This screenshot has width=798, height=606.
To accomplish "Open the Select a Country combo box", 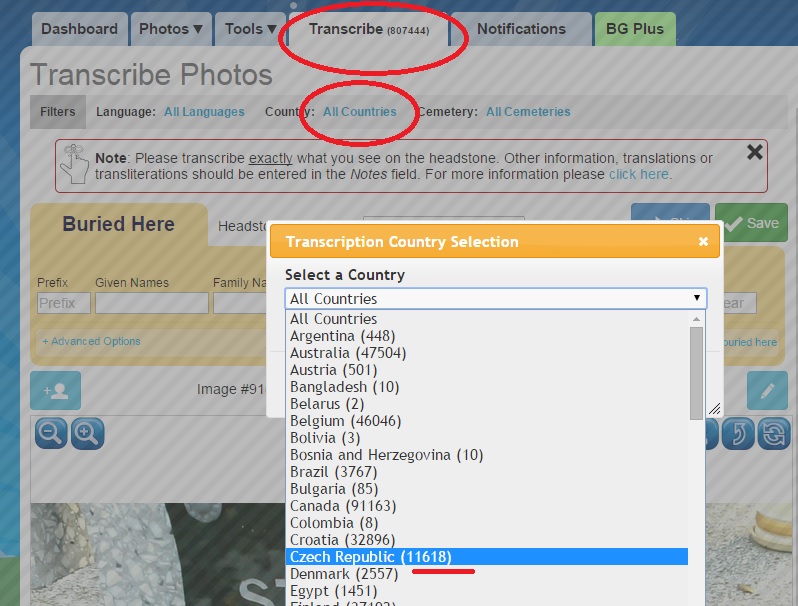I will coord(495,298).
